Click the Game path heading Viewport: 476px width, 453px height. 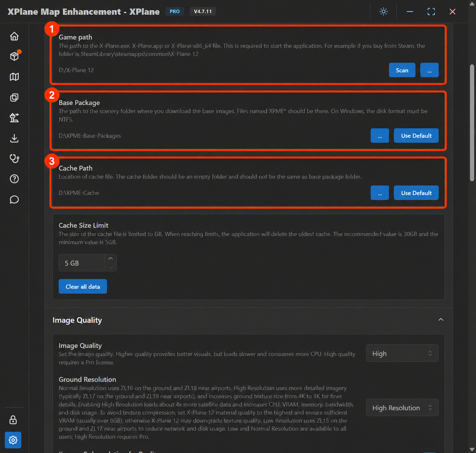(76, 37)
